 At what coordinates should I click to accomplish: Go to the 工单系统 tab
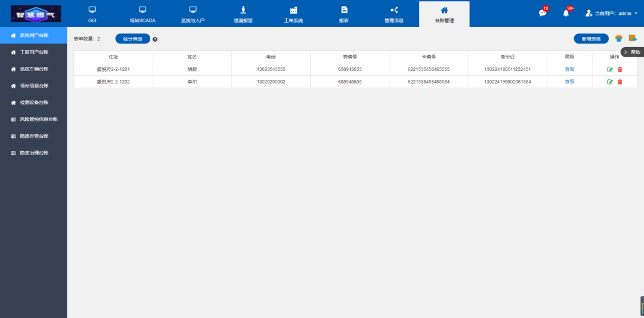(293, 14)
